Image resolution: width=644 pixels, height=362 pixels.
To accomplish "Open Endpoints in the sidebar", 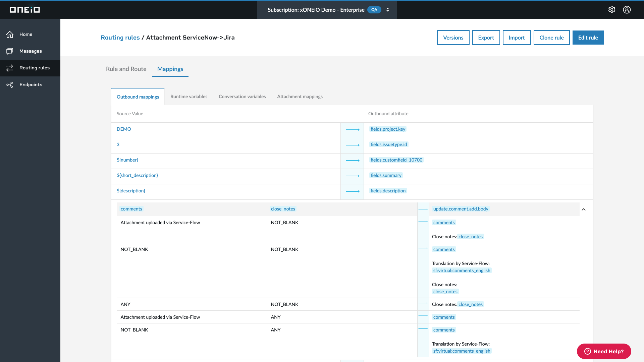I will (x=30, y=84).
